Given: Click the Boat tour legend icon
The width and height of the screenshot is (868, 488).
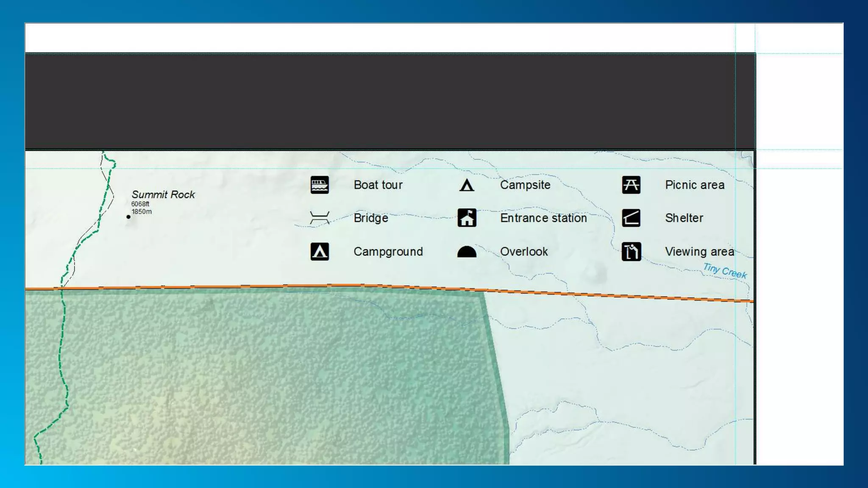Looking at the screenshot, I should pos(320,185).
